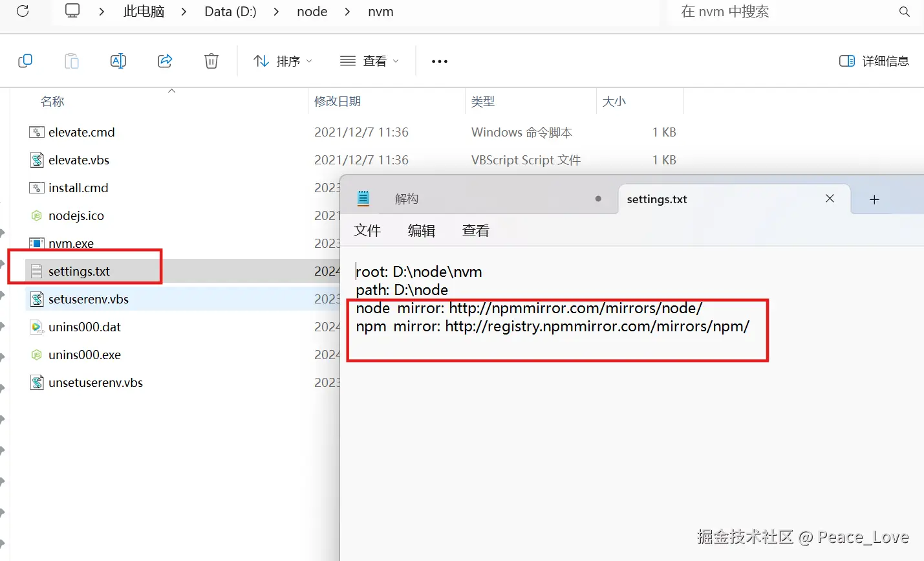Open a new Notepad tab with the plus button
This screenshot has height=561, width=924.
874,199
